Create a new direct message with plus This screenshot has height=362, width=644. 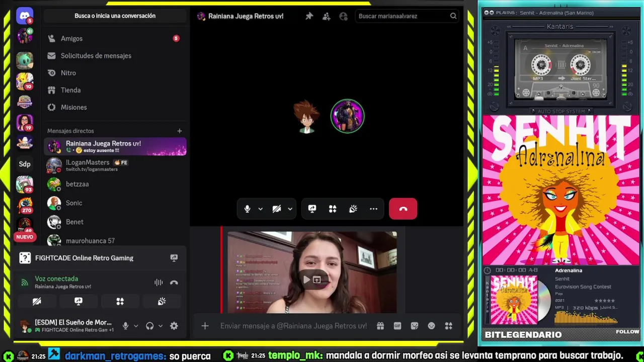tap(180, 131)
